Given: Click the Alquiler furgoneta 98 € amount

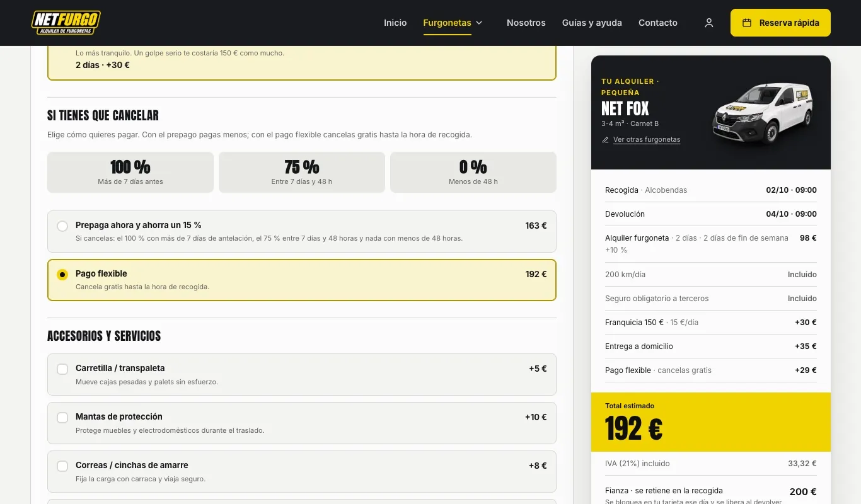Looking at the screenshot, I should 808,238.
